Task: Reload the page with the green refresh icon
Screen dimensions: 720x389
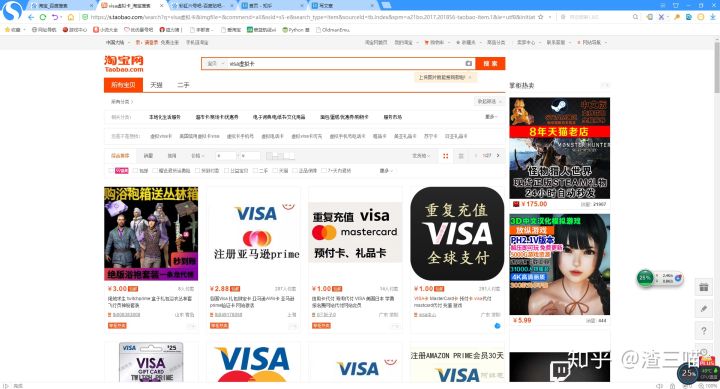Action: pos(43,17)
